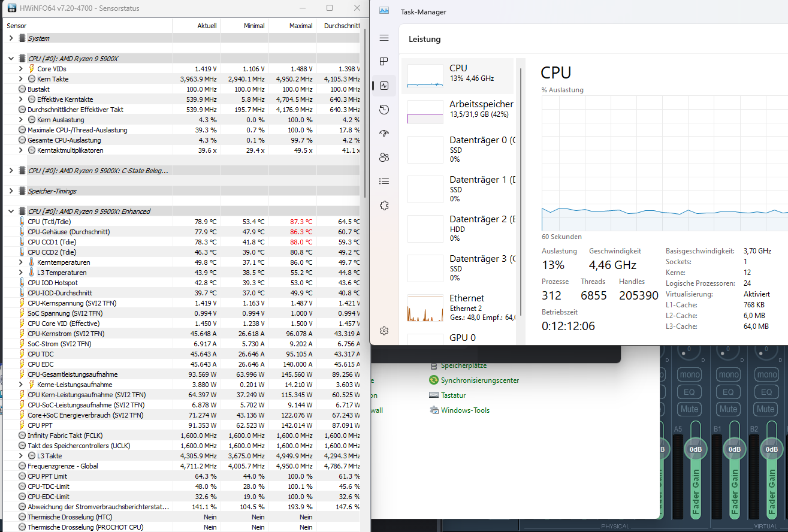Screen dimensions: 788x532
Task: Expand the C-State Belegung group
Action: pyautogui.click(x=11, y=171)
